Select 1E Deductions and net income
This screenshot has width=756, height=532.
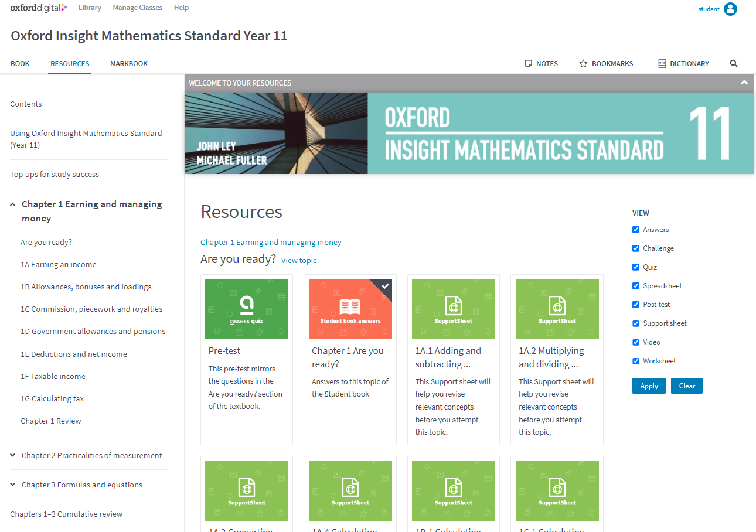coord(74,354)
